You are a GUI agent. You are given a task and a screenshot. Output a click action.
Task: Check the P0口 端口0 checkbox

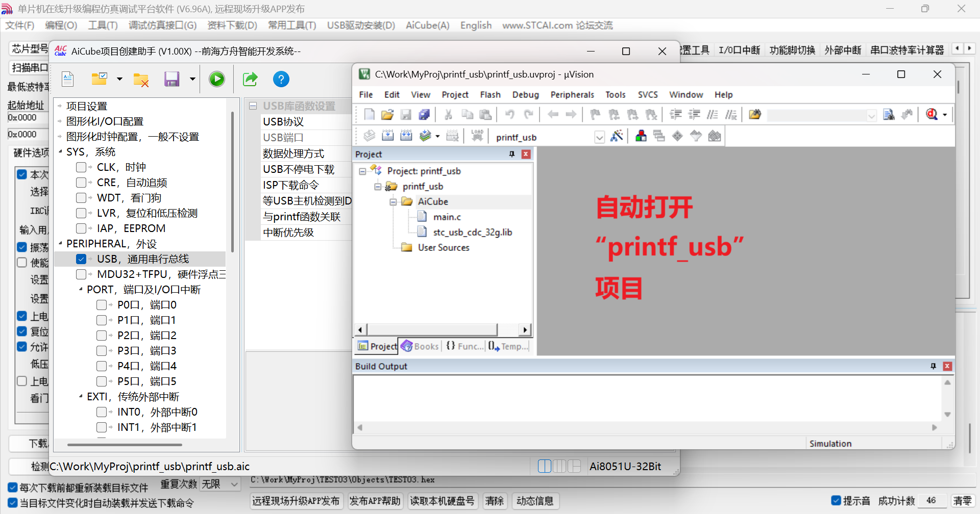[x=101, y=305]
